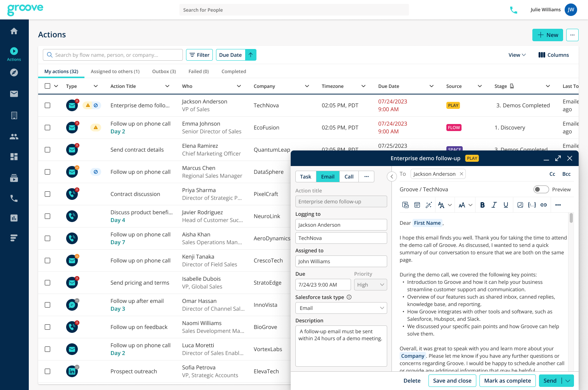This screenshot has height=390, width=588.
Task: Open the analytics bar-chart icon in the sidebar
Action: (14, 218)
